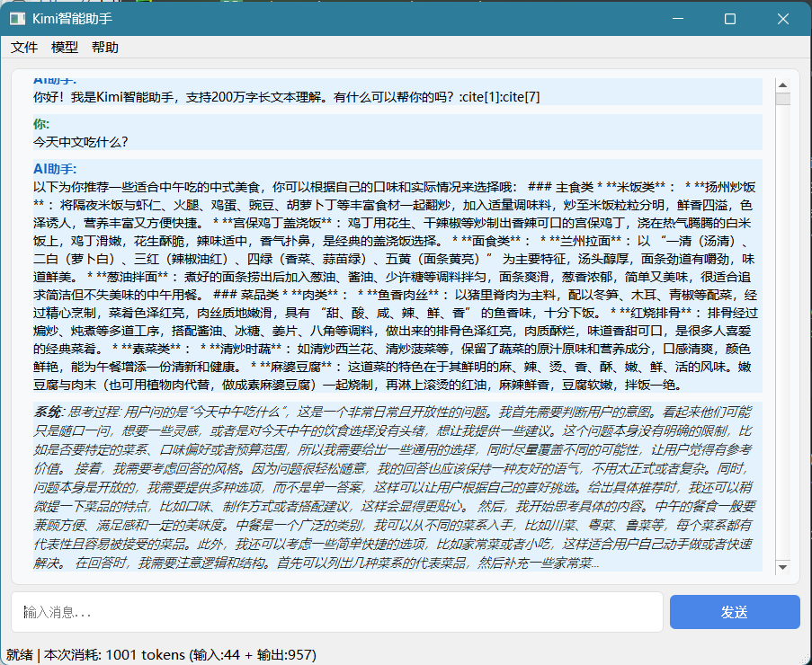Close the Kimi智能助手 window

pyautogui.click(x=783, y=19)
